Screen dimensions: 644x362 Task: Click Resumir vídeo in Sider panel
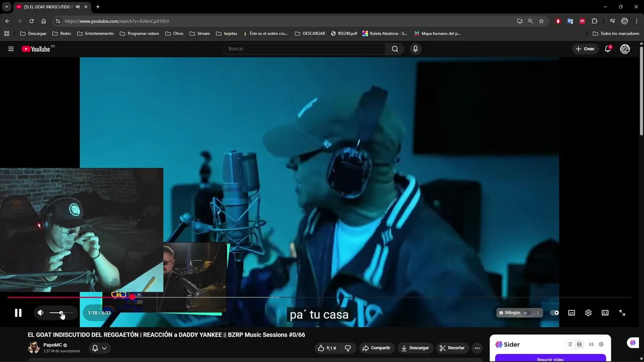[550, 359]
